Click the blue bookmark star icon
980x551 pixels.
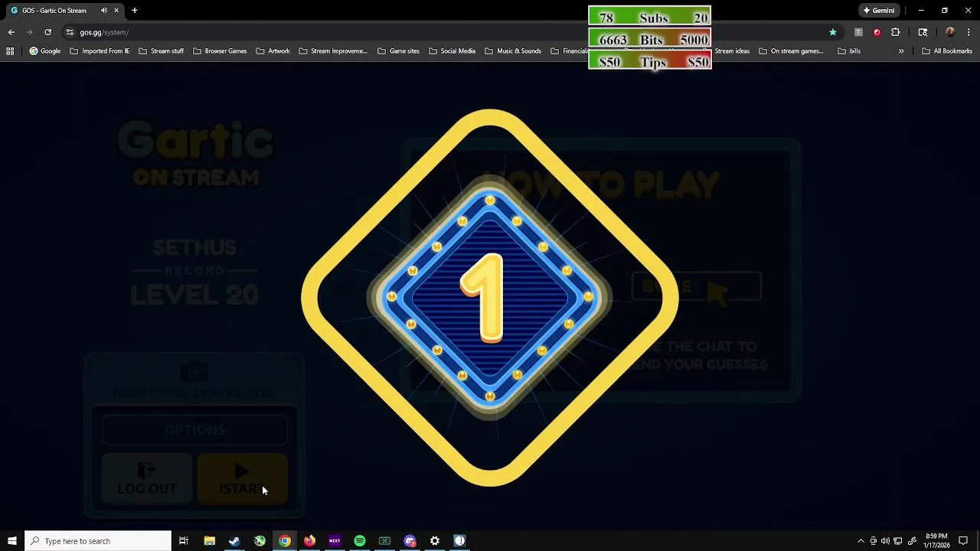[x=833, y=32]
